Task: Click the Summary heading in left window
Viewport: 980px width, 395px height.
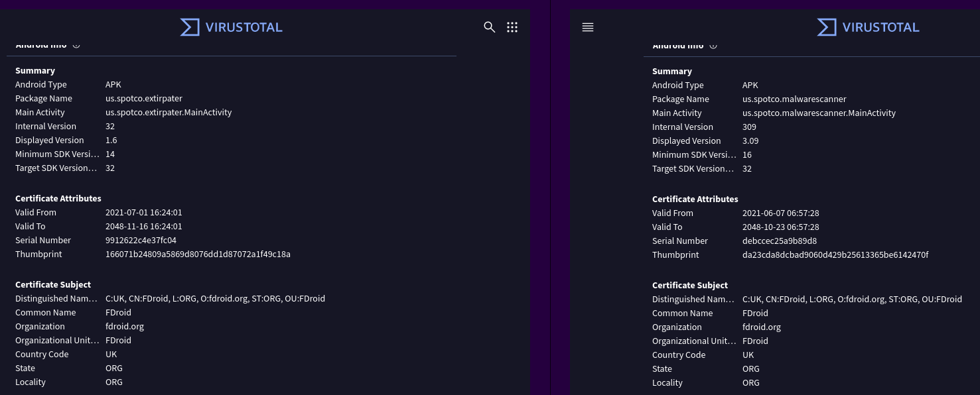Action: click(35, 71)
